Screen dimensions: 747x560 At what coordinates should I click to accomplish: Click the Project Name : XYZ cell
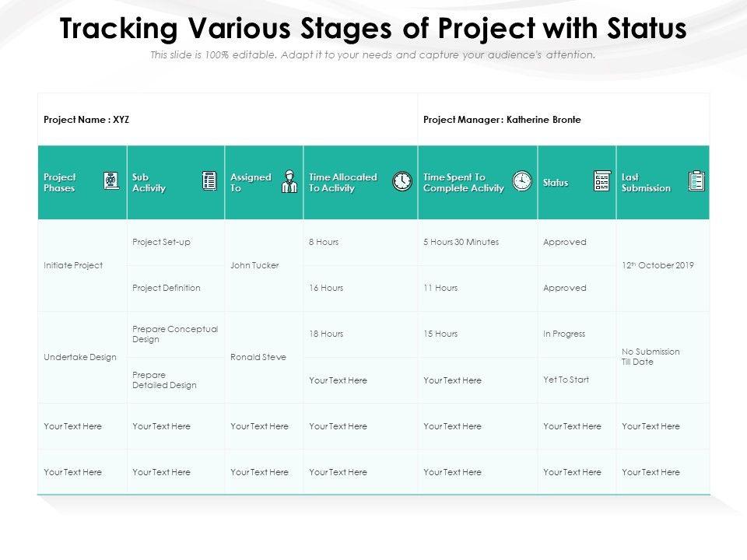pyautogui.click(x=87, y=120)
